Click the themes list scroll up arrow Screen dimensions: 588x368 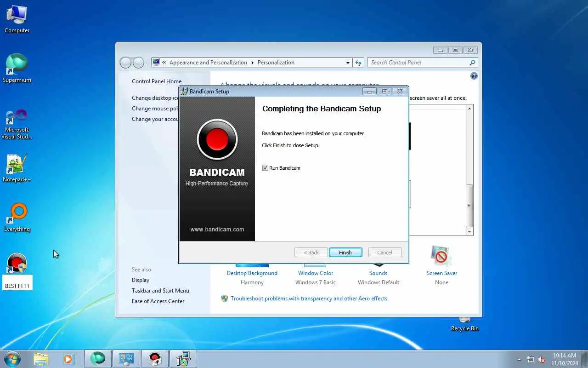[469, 109]
